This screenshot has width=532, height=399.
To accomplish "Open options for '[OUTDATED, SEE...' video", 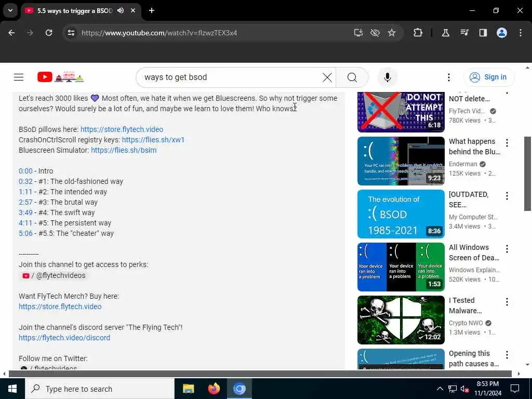I will 507,196.
